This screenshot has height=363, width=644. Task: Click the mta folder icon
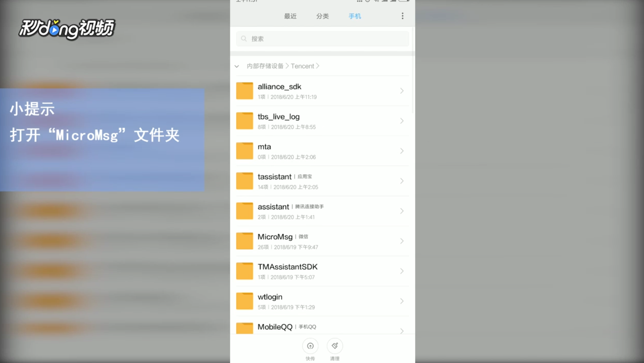point(244,151)
